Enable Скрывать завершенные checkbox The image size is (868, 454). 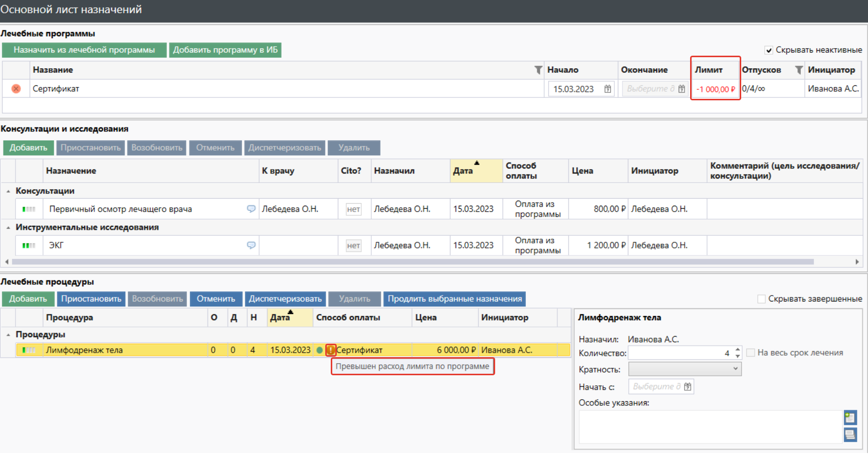tap(761, 299)
